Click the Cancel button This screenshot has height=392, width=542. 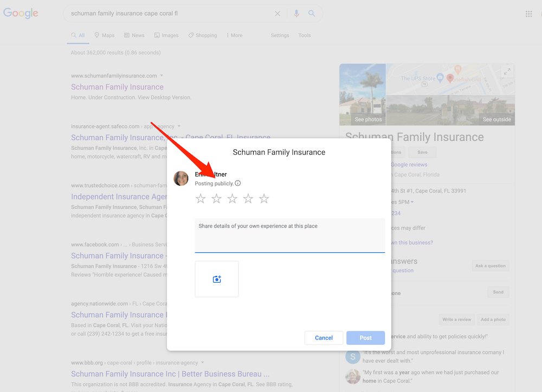[324, 338]
